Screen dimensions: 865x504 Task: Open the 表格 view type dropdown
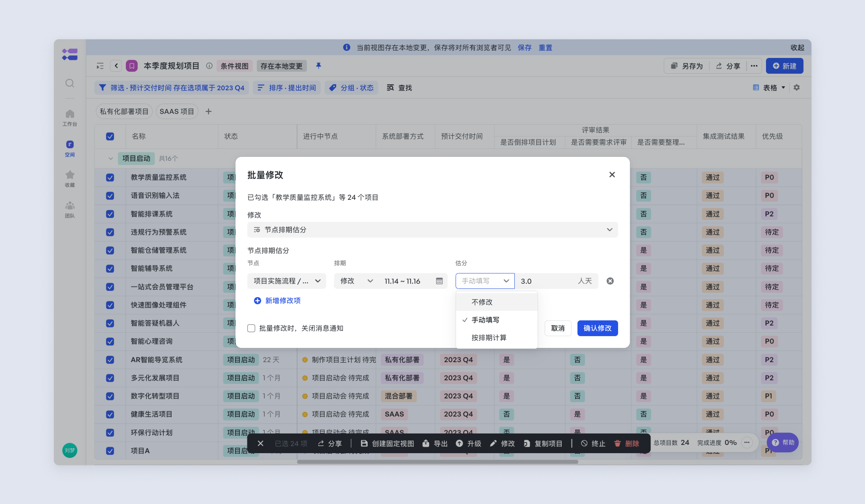[769, 88]
